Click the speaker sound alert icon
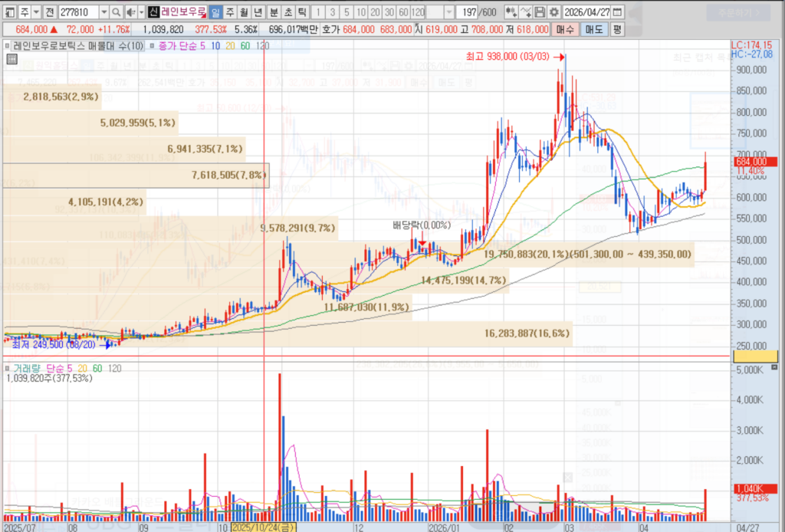The height and width of the screenshot is (532, 785). click(x=130, y=12)
